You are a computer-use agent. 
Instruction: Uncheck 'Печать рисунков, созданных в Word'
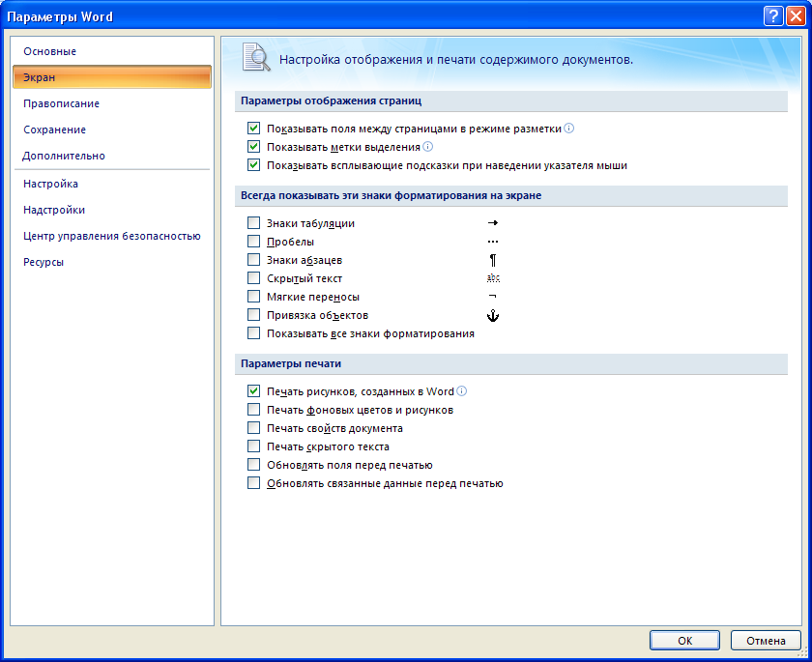click(x=253, y=390)
